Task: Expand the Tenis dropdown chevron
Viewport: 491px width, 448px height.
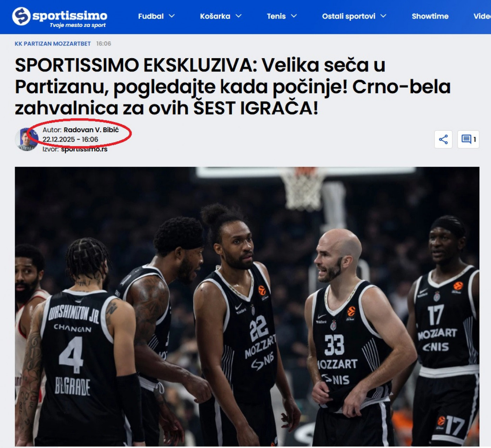Action: pyautogui.click(x=294, y=16)
